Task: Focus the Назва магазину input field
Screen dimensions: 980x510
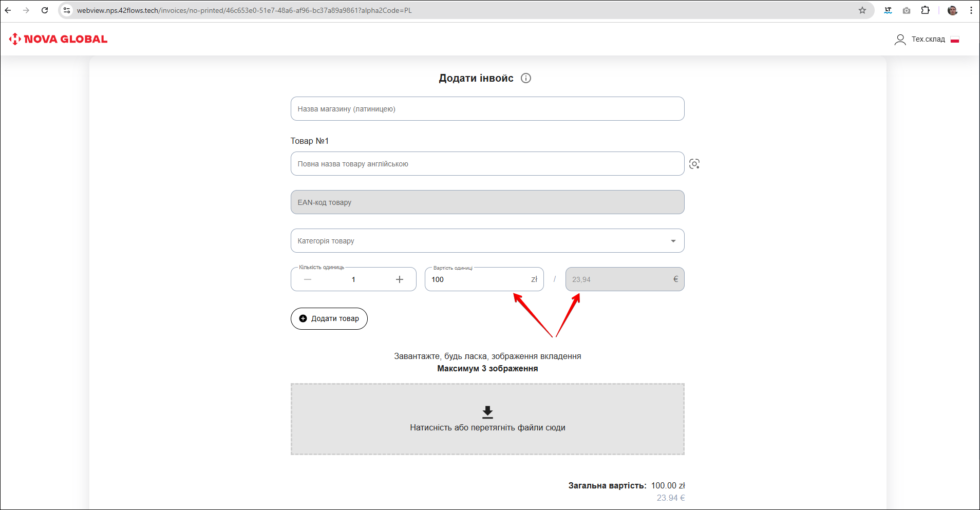Action: (487, 109)
